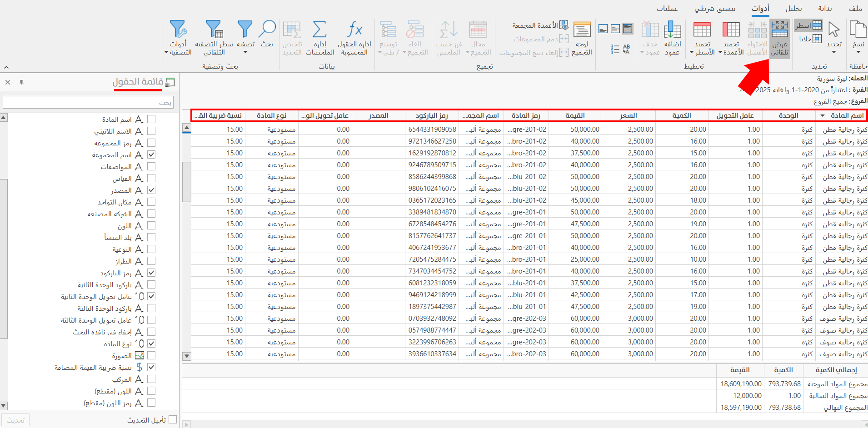The height and width of the screenshot is (428, 868).
Task: Pin the field list panel
Action: tap(21, 82)
